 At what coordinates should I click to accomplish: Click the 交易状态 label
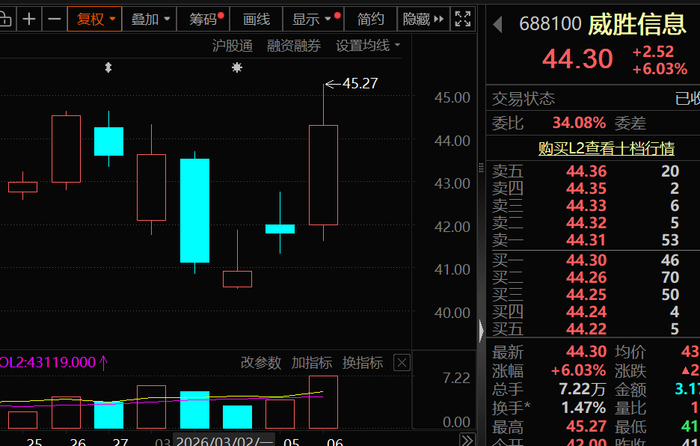pos(523,99)
